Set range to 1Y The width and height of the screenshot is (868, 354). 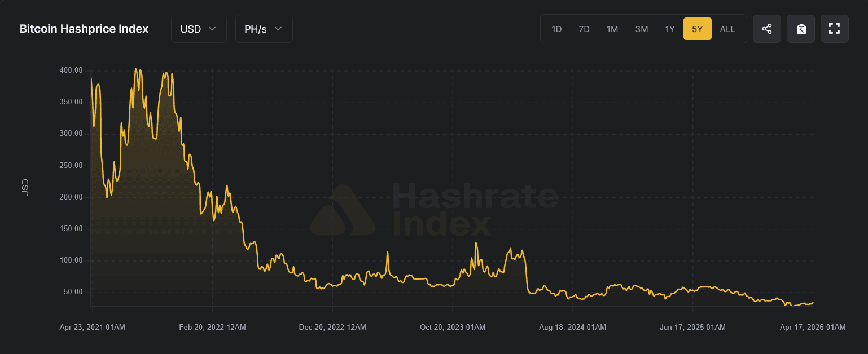click(x=670, y=29)
